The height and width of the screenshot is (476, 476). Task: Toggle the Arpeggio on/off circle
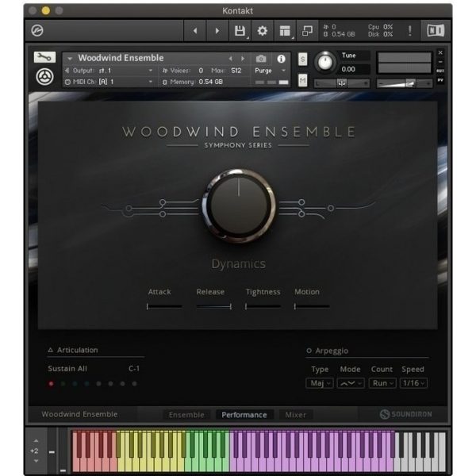[309, 351]
